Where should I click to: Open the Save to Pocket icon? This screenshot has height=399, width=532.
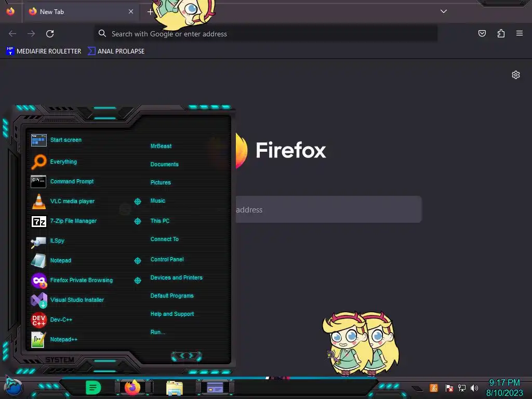pyautogui.click(x=482, y=33)
